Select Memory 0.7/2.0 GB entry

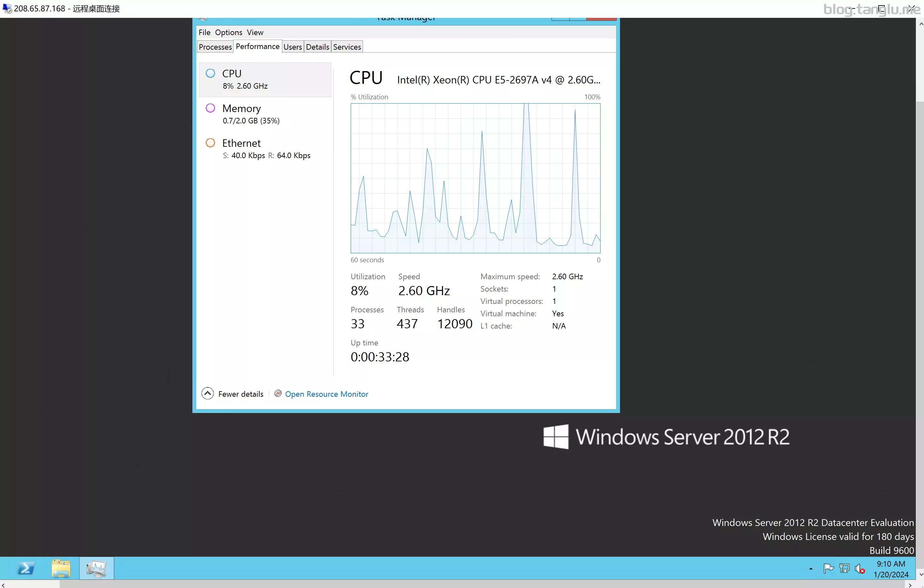coord(265,114)
